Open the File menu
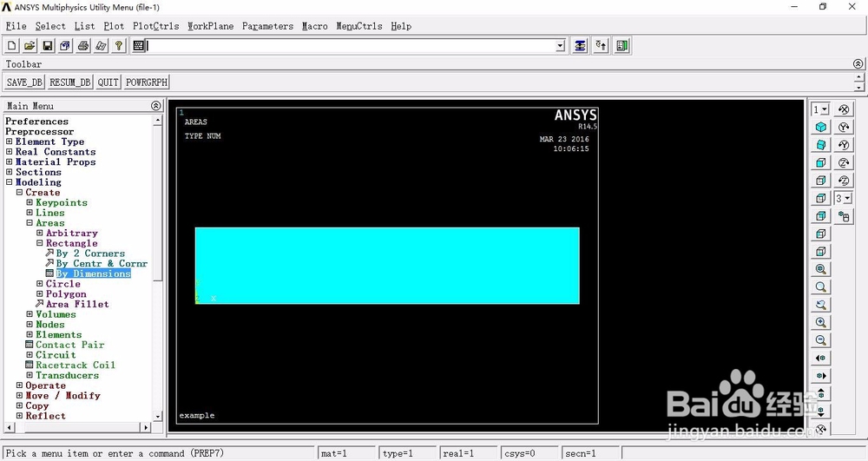The image size is (868, 461). tap(16, 26)
